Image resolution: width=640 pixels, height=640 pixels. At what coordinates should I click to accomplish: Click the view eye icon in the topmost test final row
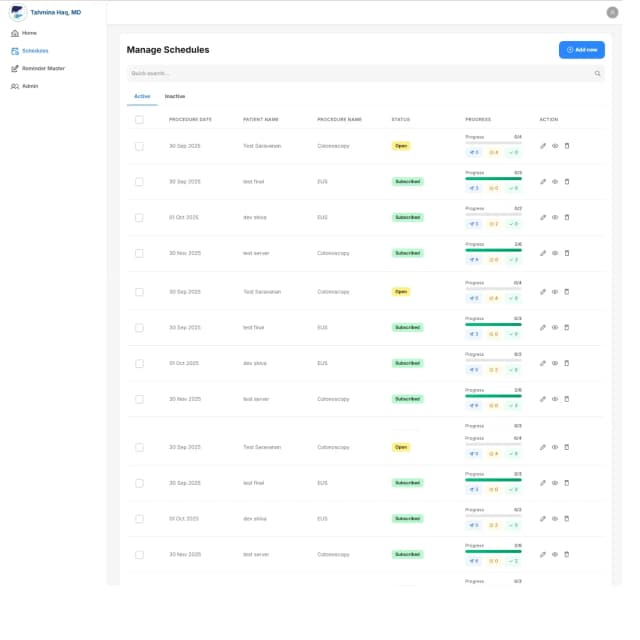tap(555, 182)
